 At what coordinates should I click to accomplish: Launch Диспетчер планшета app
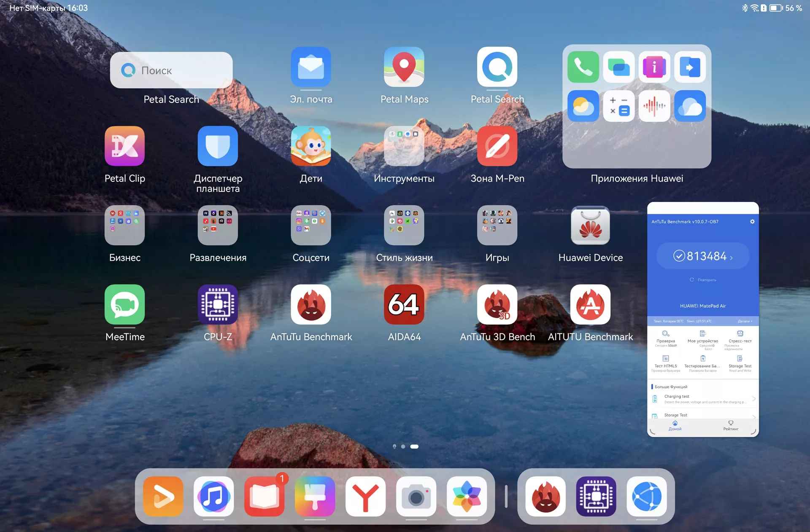[x=218, y=146]
